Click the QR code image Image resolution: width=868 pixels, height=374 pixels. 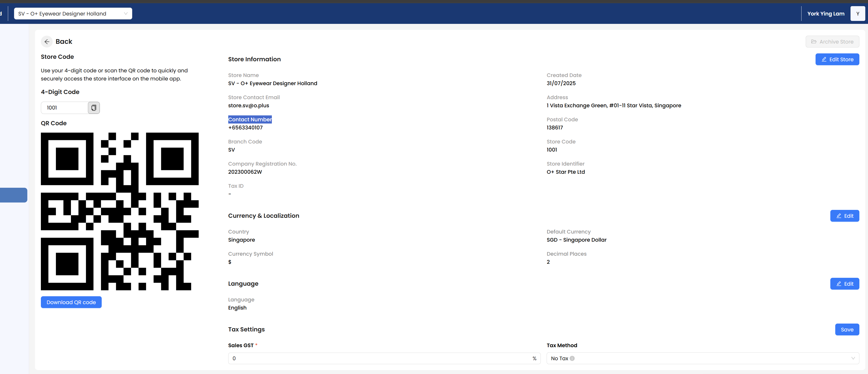[120, 211]
